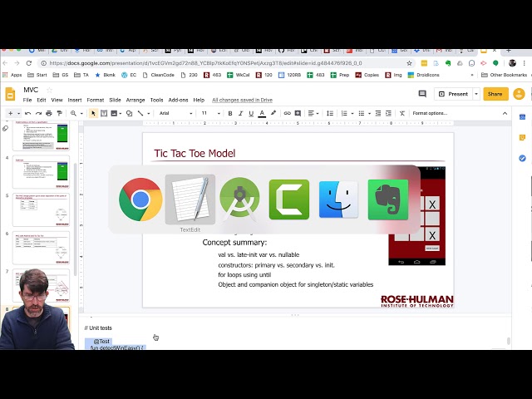
Task: Open the text color picker
Action: [262, 113]
